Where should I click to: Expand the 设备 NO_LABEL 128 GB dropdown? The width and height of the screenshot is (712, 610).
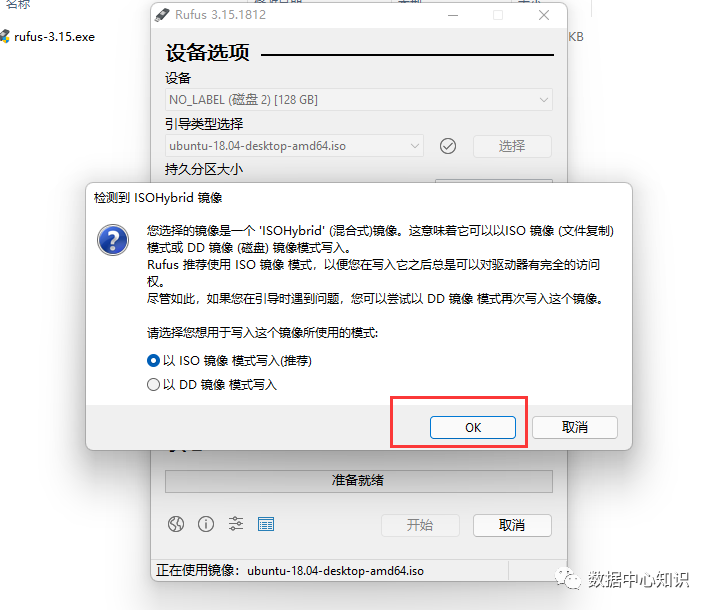click(359, 99)
